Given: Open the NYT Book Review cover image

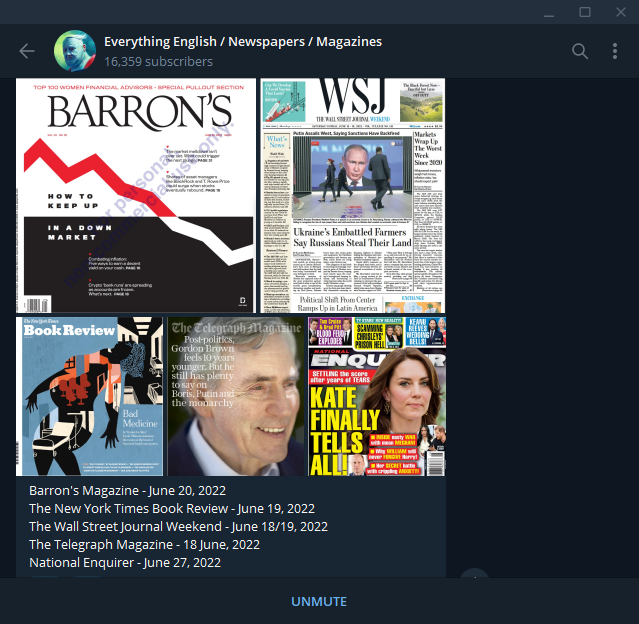Looking at the screenshot, I should 90,397.
